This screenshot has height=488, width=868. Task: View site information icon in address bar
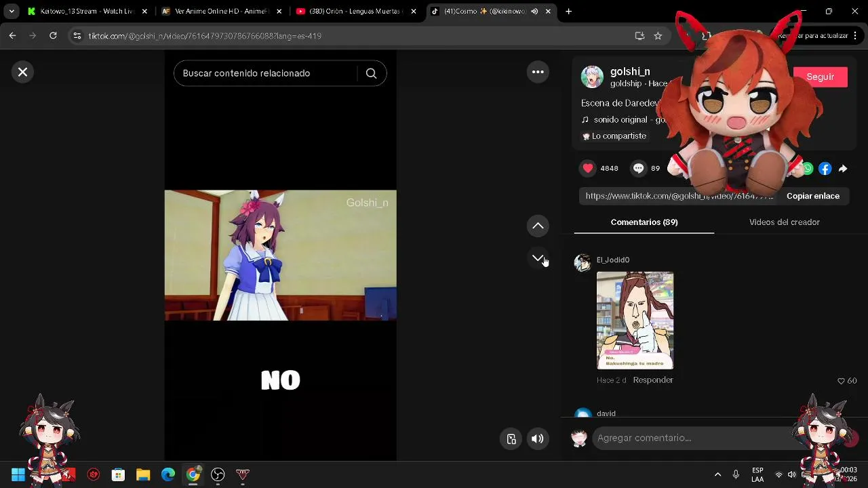[77, 36]
